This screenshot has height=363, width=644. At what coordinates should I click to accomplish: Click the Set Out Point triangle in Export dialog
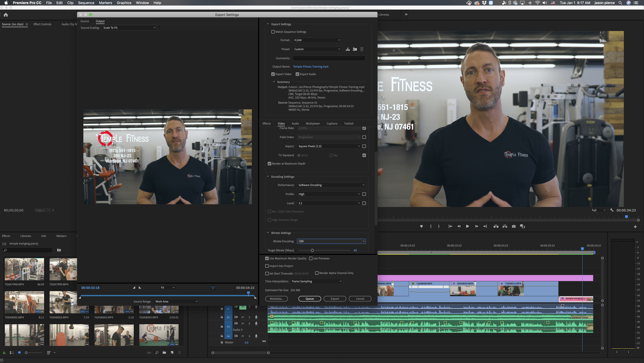[140, 288]
